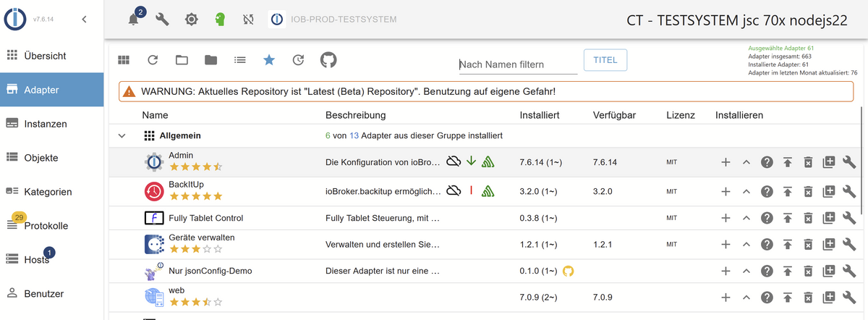Install a specific version of web adapter
The width and height of the screenshot is (868, 320).
(x=830, y=298)
